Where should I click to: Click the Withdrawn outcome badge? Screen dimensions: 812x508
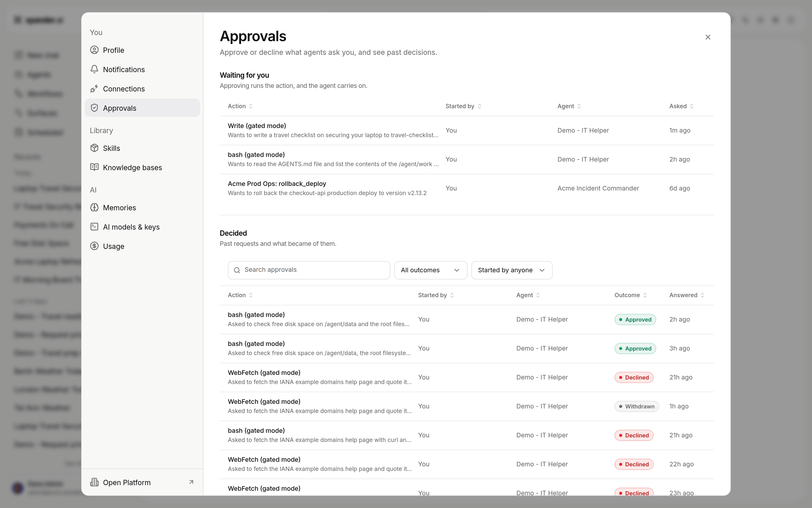point(636,406)
